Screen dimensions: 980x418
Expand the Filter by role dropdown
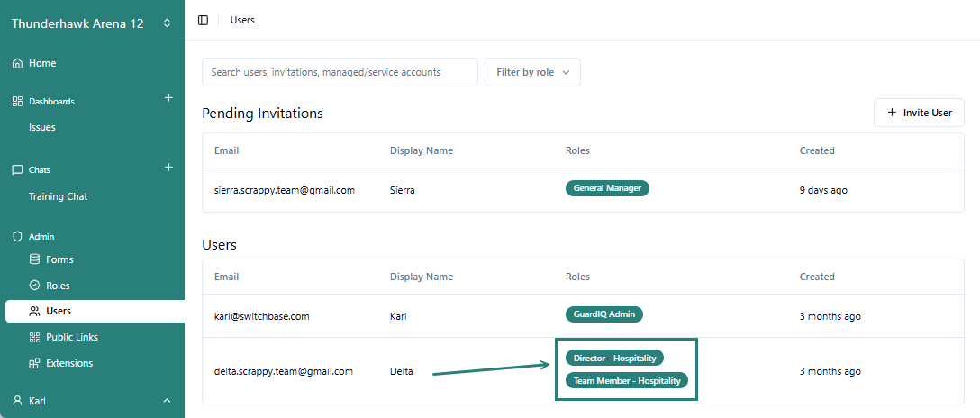(532, 72)
